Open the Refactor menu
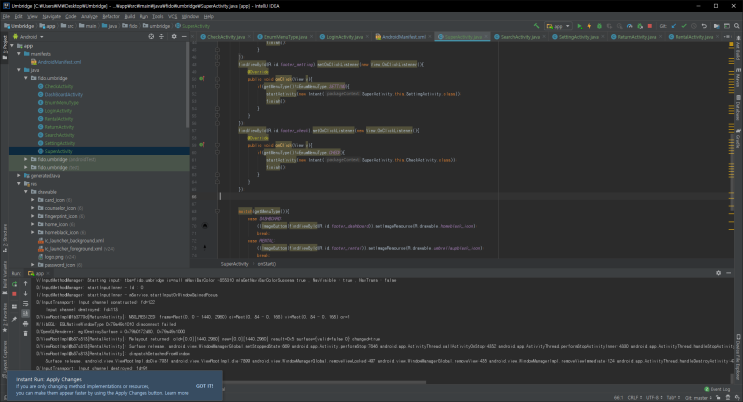The image size is (743, 402). point(111,16)
